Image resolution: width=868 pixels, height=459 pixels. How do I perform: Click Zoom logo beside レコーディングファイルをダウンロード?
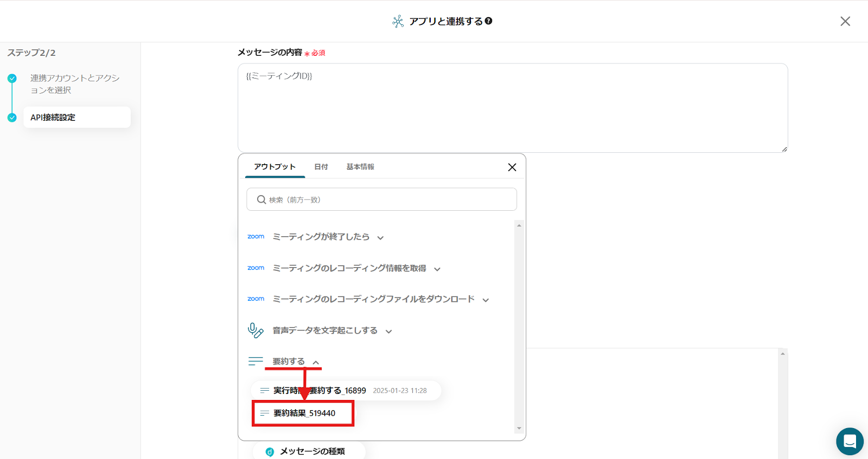(x=256, y=299)
